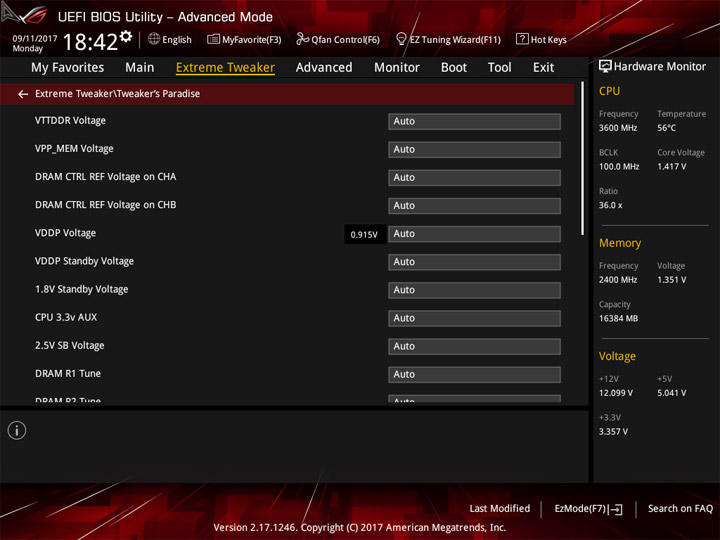Click the VPP_MEM Voltage label
This screenshot has height=540, width=720.
(74, 149)
